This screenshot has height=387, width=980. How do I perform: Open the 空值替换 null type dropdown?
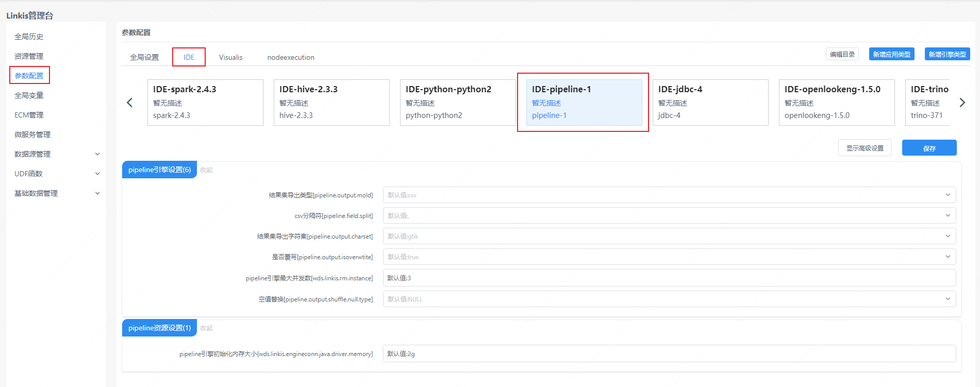(x=669, y=299)
